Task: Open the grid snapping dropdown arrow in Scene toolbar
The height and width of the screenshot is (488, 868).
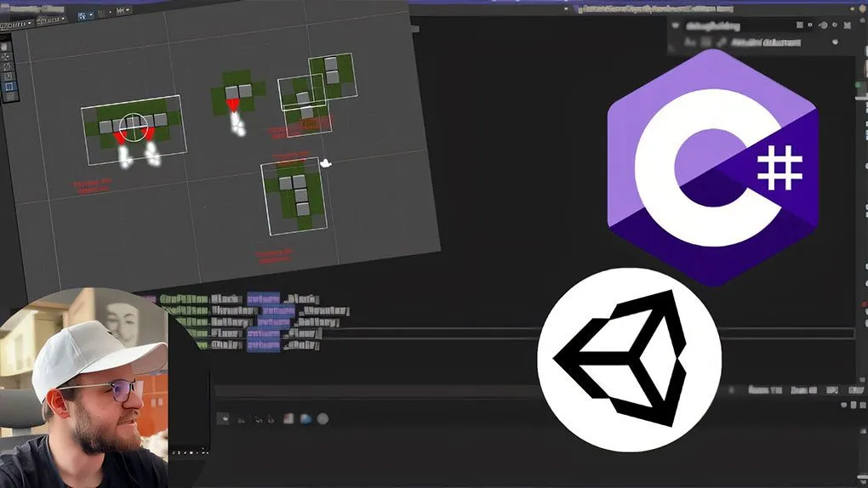Action: pyautogui.click(x=110, y=12)
